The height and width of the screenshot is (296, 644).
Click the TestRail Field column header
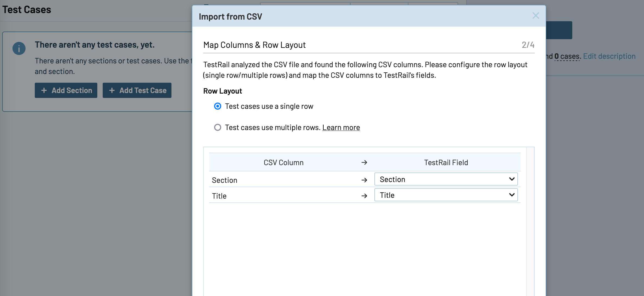click(x=446, y=162)
